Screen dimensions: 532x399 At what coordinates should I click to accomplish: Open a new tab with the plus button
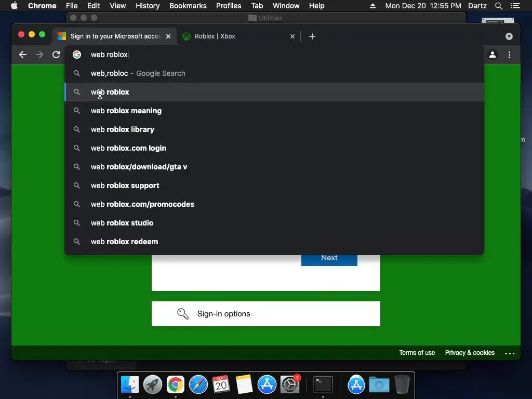click(312, 36)
